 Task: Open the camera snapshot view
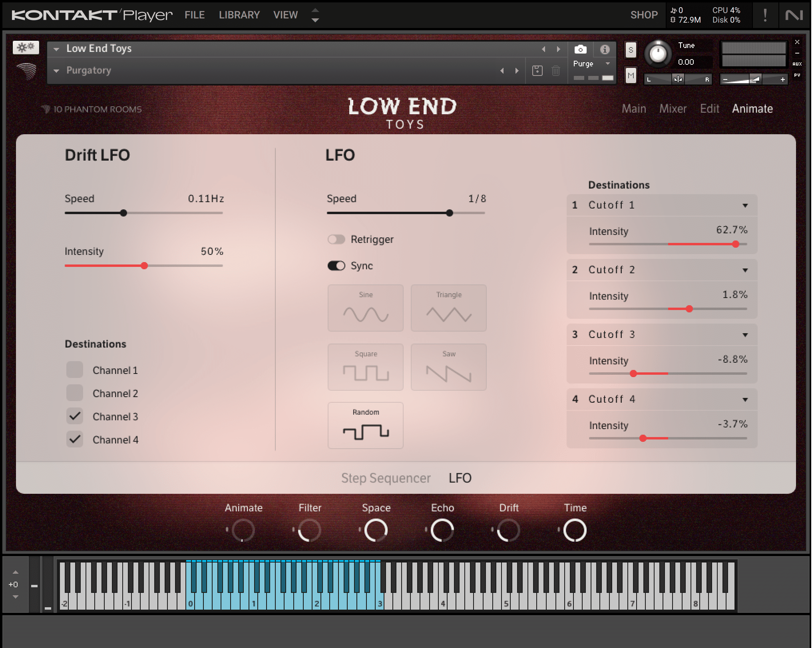point(580,49)
